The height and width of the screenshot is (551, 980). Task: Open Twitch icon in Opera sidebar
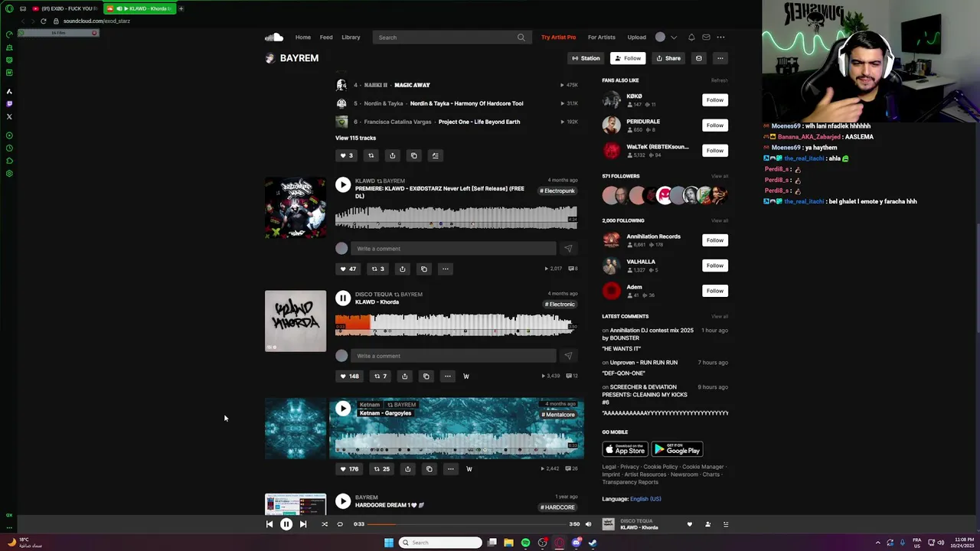[9, 104]
